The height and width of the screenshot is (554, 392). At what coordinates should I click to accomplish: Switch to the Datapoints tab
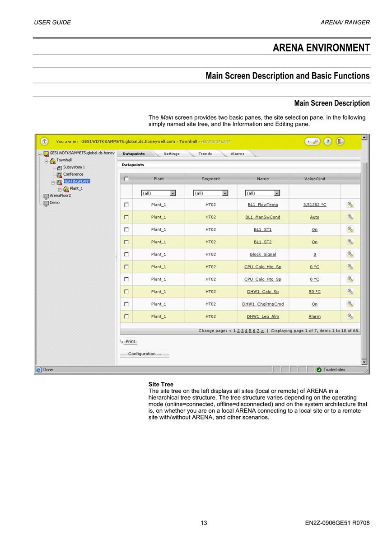[134, 154]
